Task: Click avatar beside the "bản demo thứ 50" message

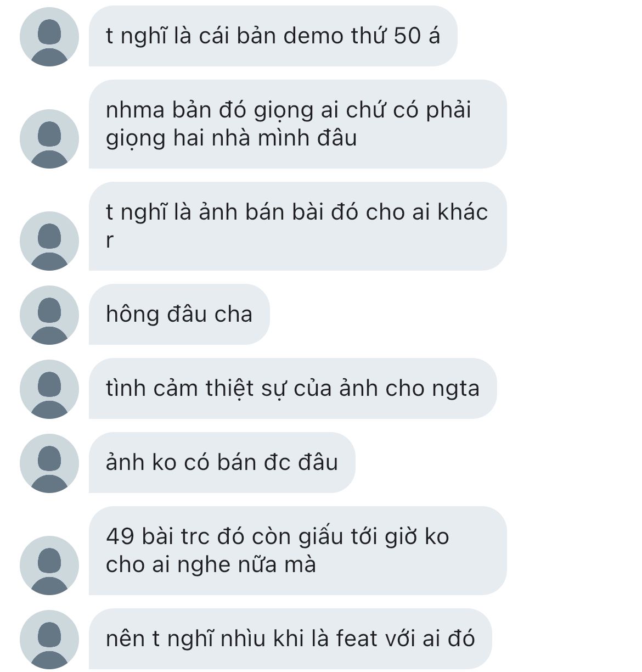Action: pyautogui.click(x=49, y=37)
